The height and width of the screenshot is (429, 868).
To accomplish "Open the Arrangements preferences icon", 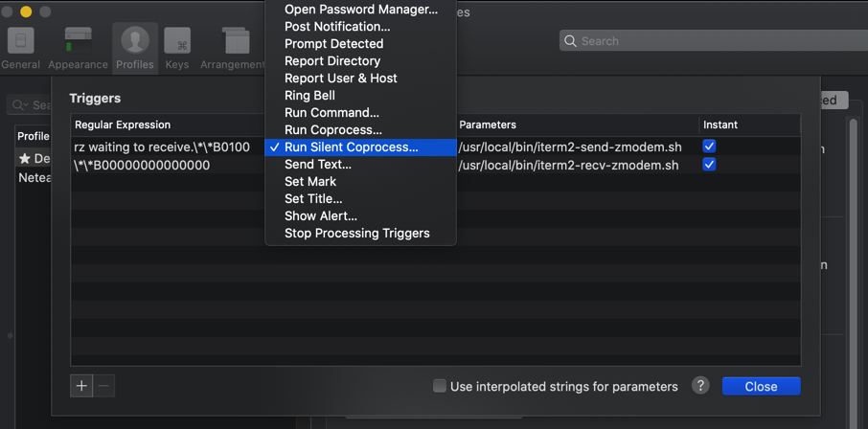I will point(235,46).
